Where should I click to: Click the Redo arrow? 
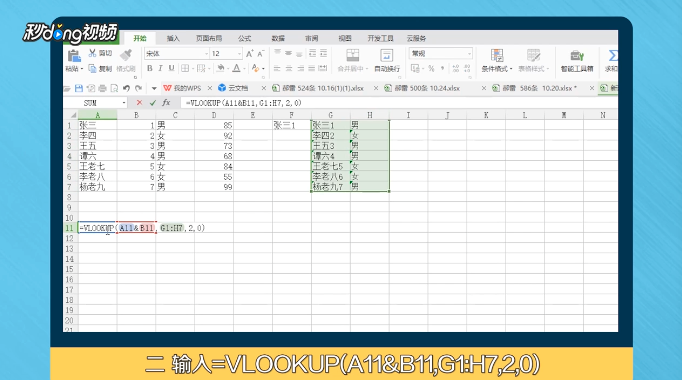138,88
